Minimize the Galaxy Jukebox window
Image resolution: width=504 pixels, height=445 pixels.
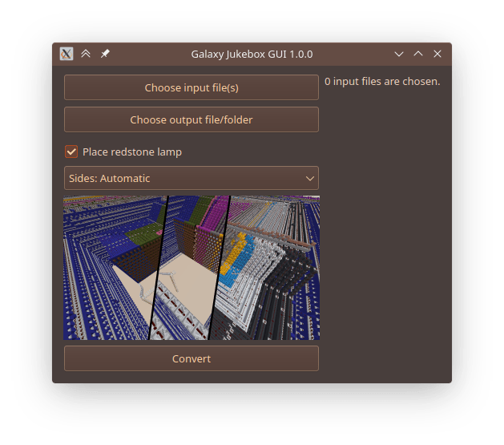click(398, 54)
